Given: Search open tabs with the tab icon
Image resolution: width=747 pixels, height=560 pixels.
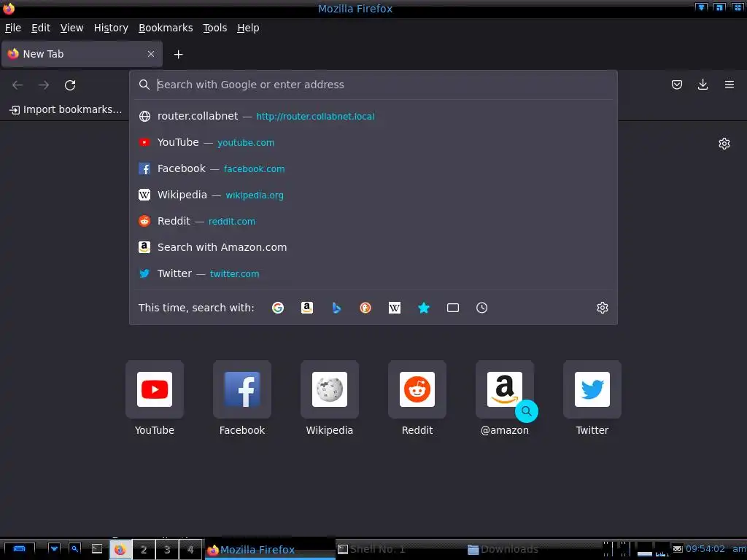Looking at the screenshot, I should point(452,308).
